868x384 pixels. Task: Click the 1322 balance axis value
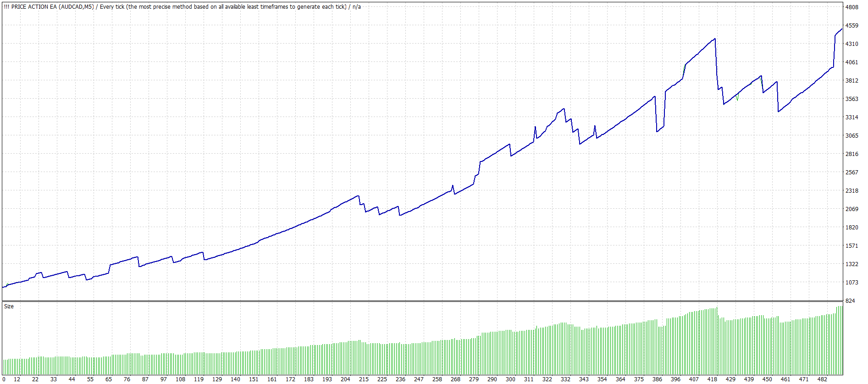click(852, 264)
